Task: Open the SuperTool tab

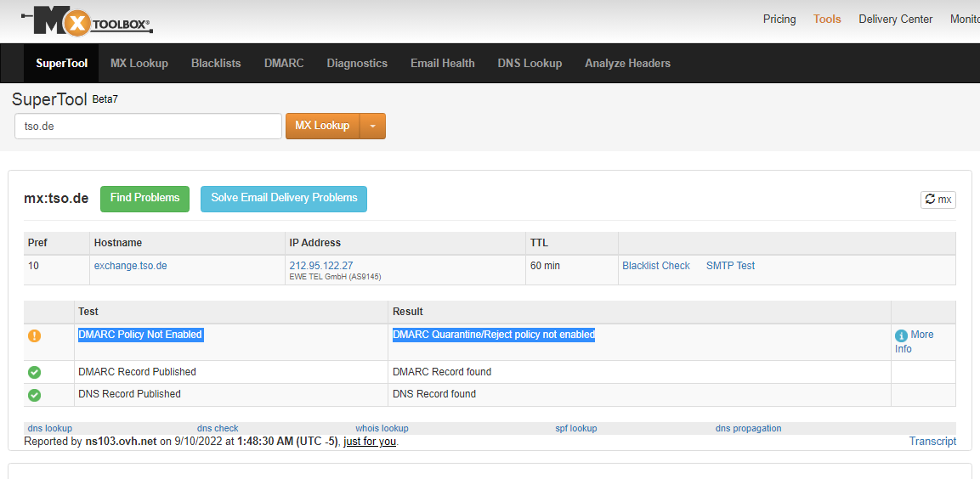Action: pyautogui.click(x=61, y=63)
